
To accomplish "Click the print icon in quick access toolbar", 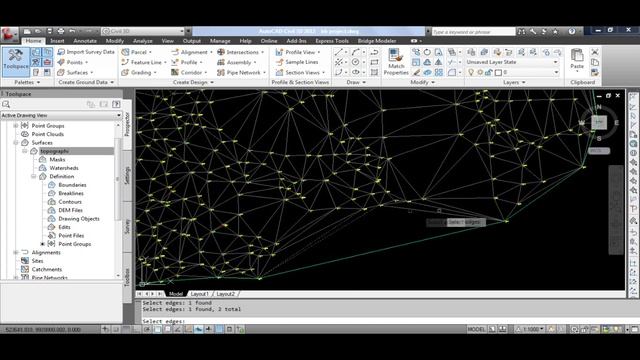I will coord(61,31).
